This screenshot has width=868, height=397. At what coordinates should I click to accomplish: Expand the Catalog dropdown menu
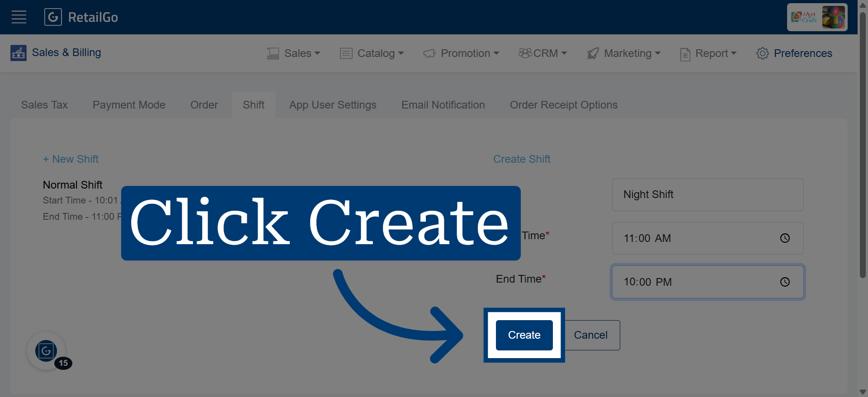click(372, 53)
